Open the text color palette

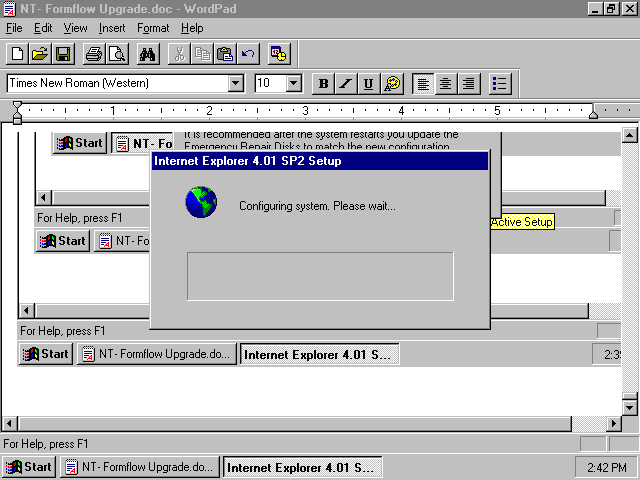393,84
